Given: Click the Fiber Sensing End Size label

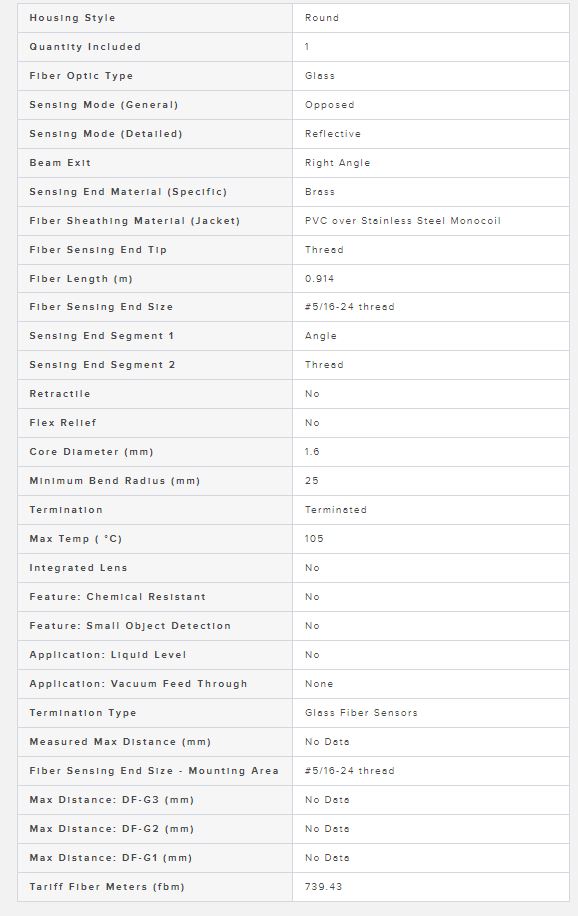Looking at the screenshot, I should tap(101, 307).
